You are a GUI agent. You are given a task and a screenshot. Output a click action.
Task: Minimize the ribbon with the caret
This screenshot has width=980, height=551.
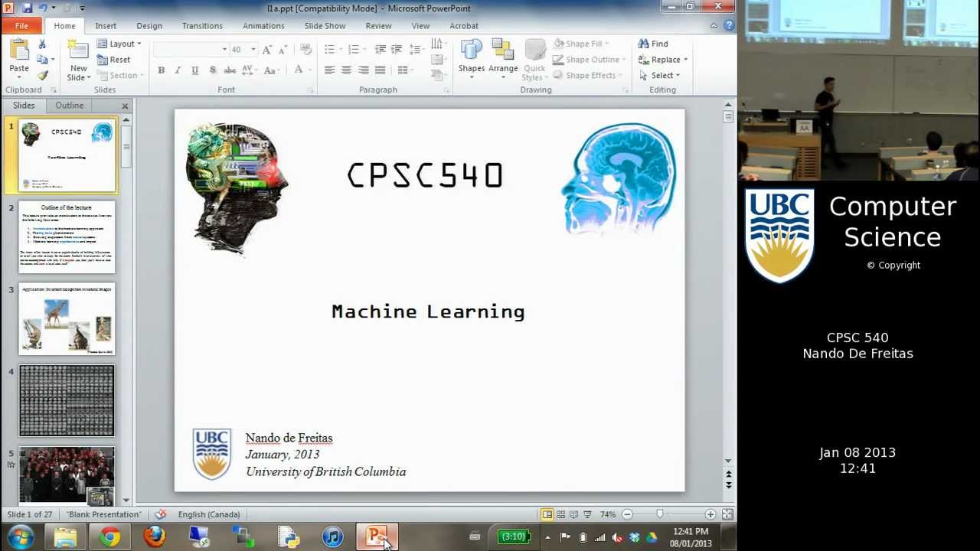[x=714, y=25]
